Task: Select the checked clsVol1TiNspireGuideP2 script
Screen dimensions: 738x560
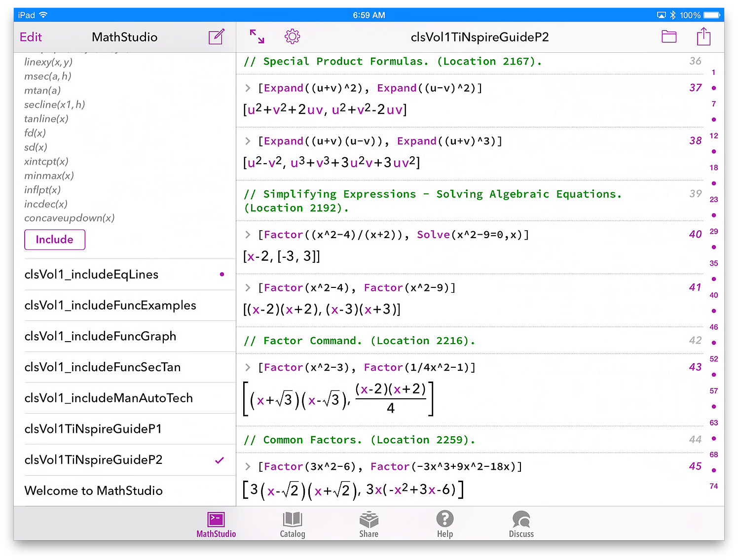Action: 93,460
